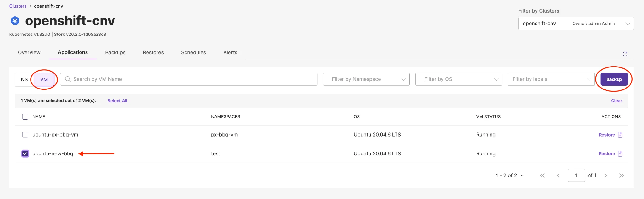The height and width of the screenshot is (199, 644).
Task: Click the openshift-cnv breadcrumb text
Action: pos(48,6)
